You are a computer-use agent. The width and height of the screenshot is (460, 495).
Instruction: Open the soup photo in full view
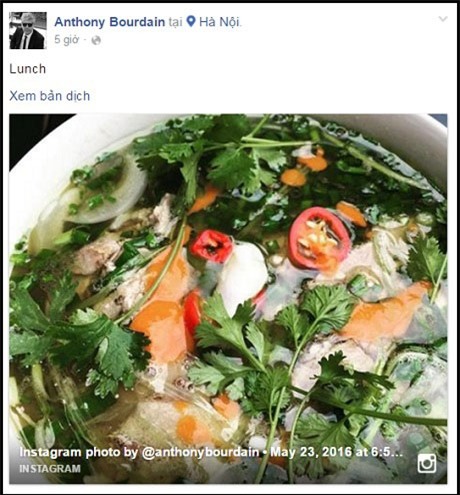(x=228, y=299)
